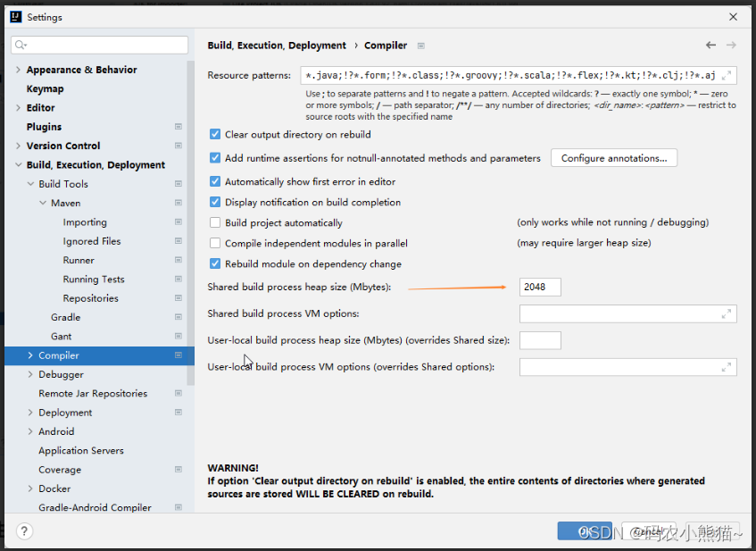The image size is (756, 551).
Task: Click project icon next to Gant row
Action: (179, 337)
